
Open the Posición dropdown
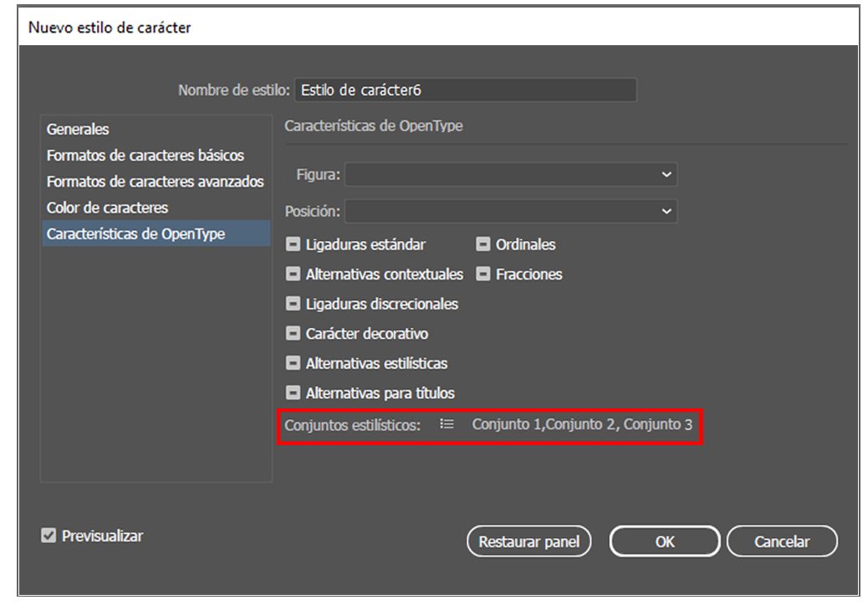pyautogui.click(x=511, y=211)
